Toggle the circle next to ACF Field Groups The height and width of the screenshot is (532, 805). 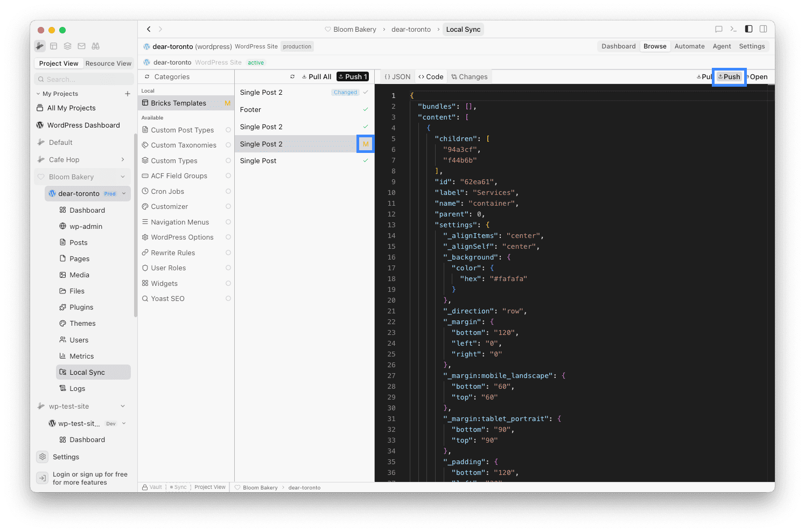point(228,176)
